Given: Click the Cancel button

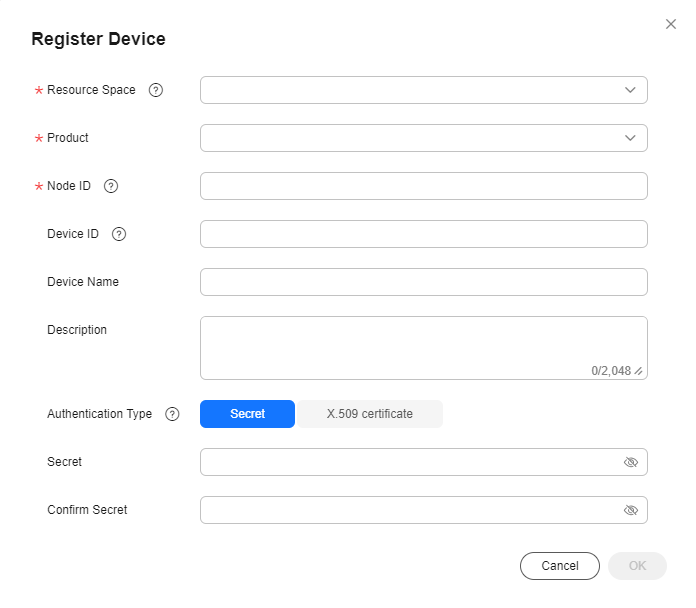Looking at the screenshot, I should (x=560, y=566).
